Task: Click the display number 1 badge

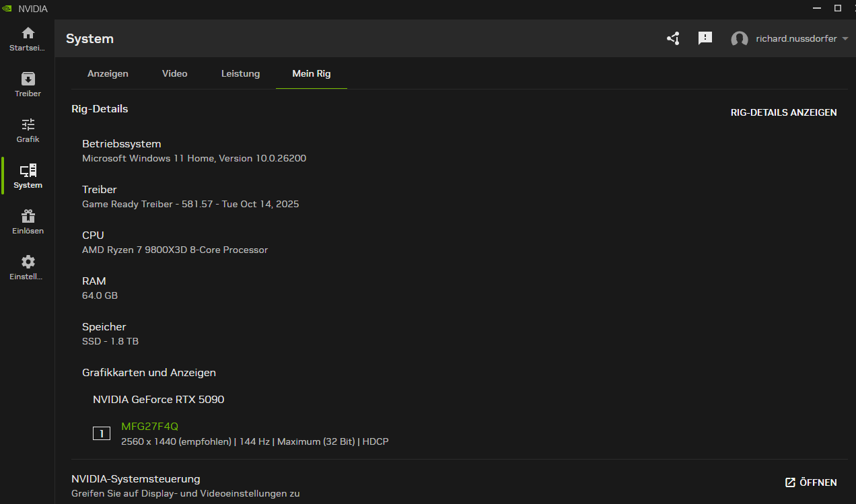Action: tap(102, 433)
